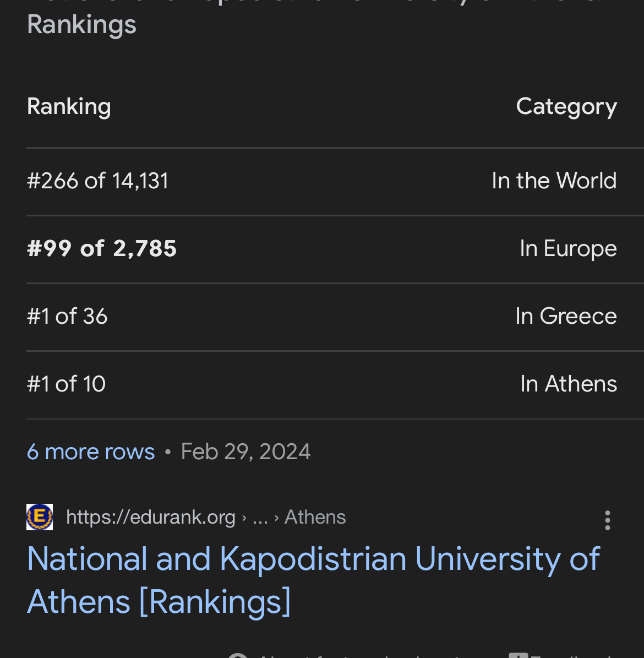Click the https://edurank.org URL text
This screenshot has width=644, height=658.
click(150, 517)
